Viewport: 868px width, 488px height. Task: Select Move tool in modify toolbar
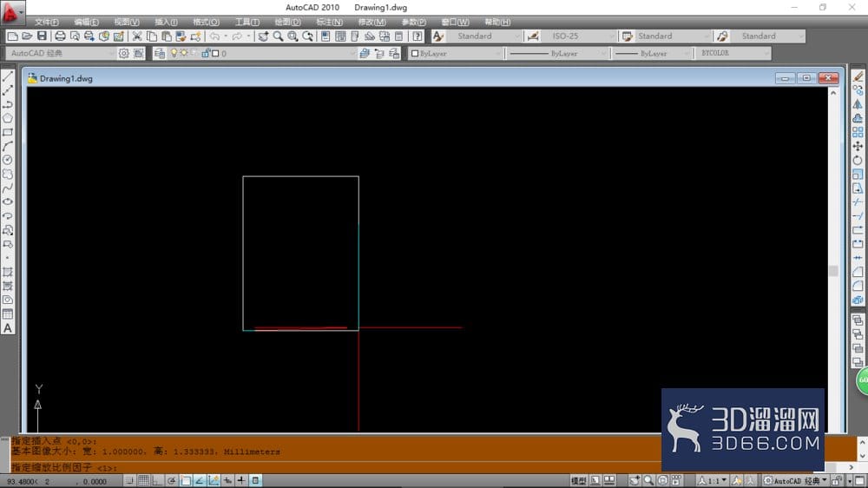858,146
